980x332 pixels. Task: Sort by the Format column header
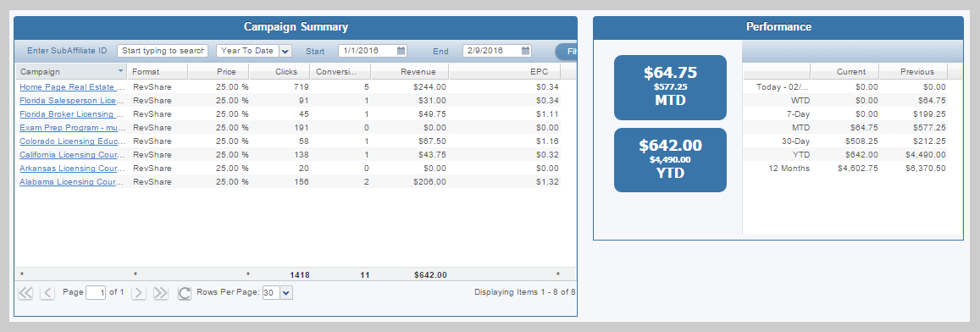coord(158,71)
